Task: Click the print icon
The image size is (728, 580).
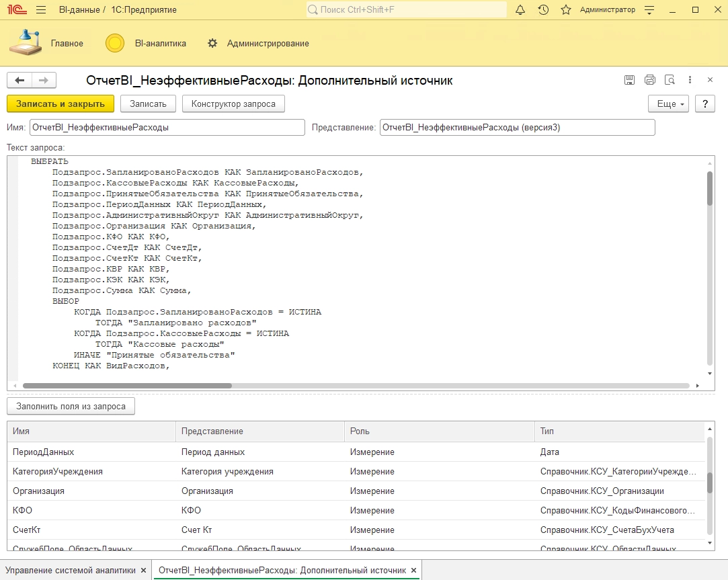Action: (x=649, y=80)
